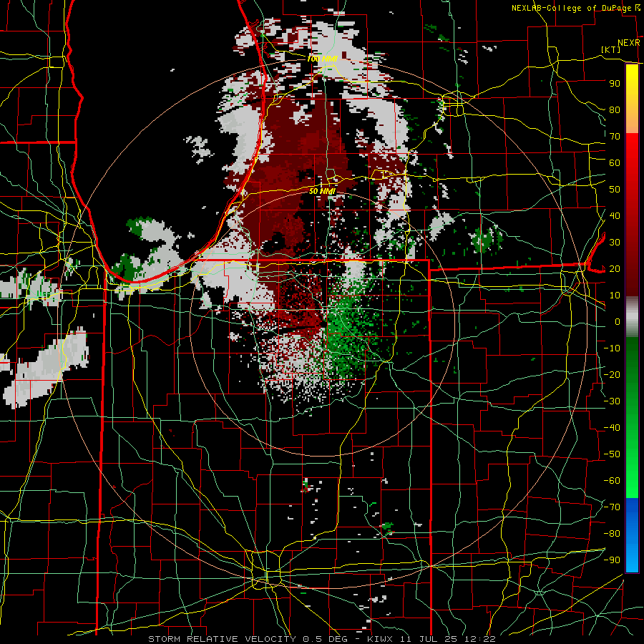
Task: Click the -10 value on the velocity scale
Action: [x=612, y=348]
